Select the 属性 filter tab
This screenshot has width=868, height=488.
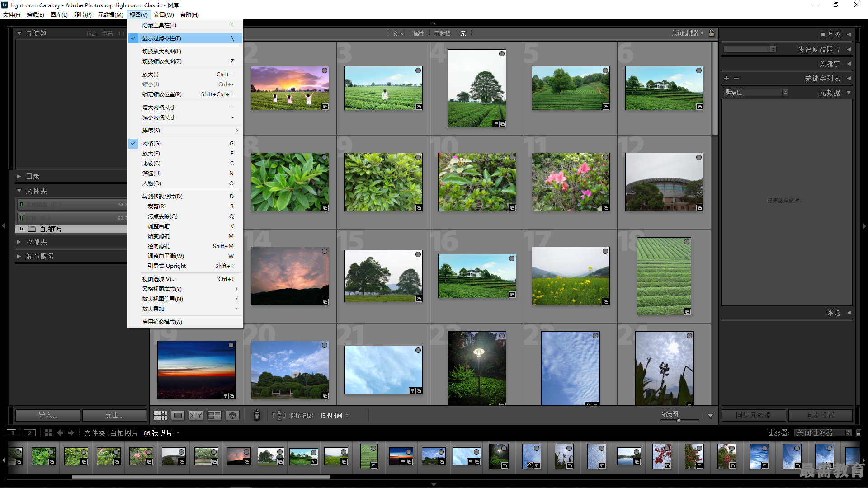pyautogui.click(x=419, y=33)
